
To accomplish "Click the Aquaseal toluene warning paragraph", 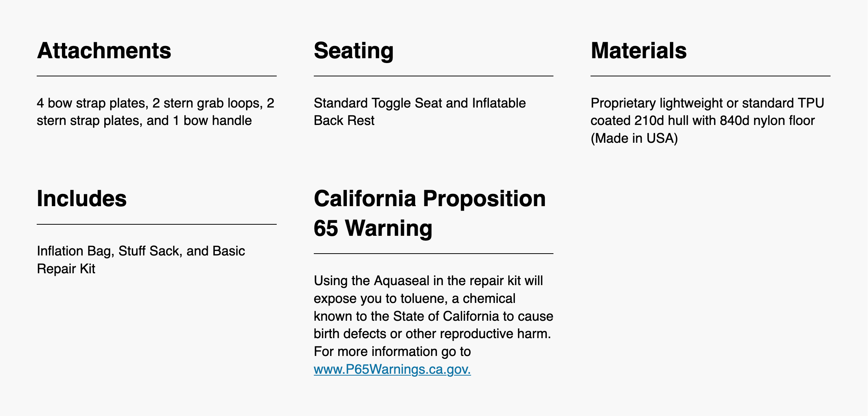I will pos(433,307).
